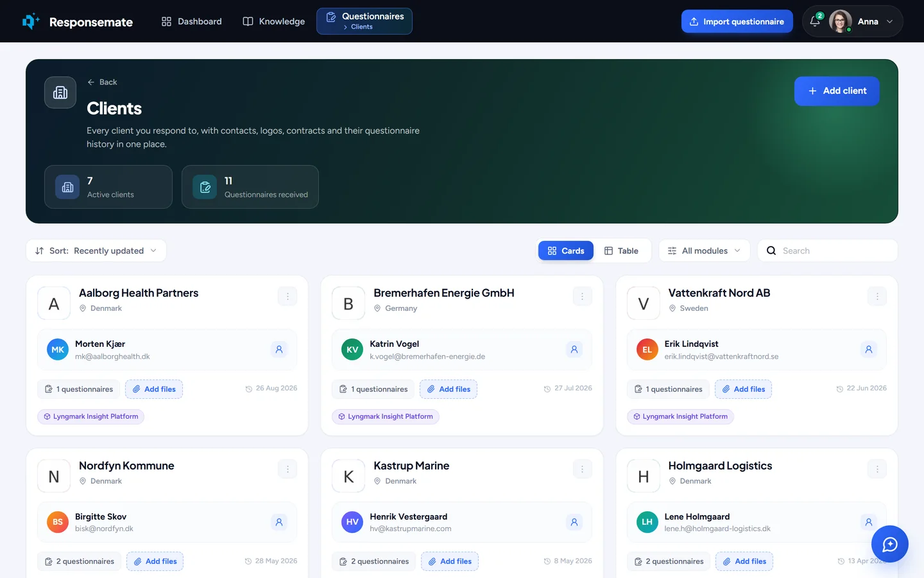Open the Knowledge tab
The width and height of the screenshot is (924, 578).
pos(274,21)
